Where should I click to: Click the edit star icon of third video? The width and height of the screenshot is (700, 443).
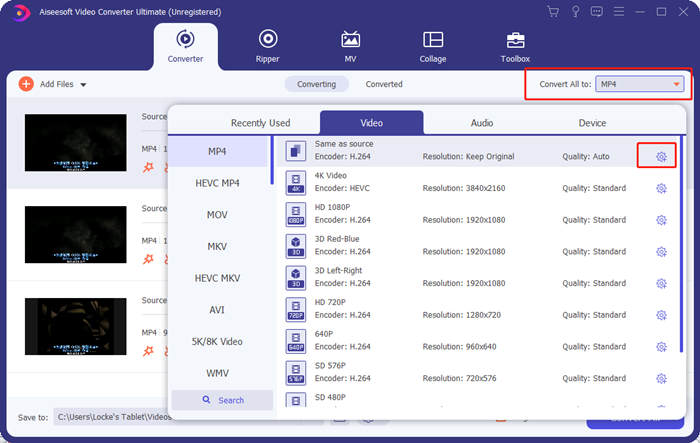(x=148, y=351)
